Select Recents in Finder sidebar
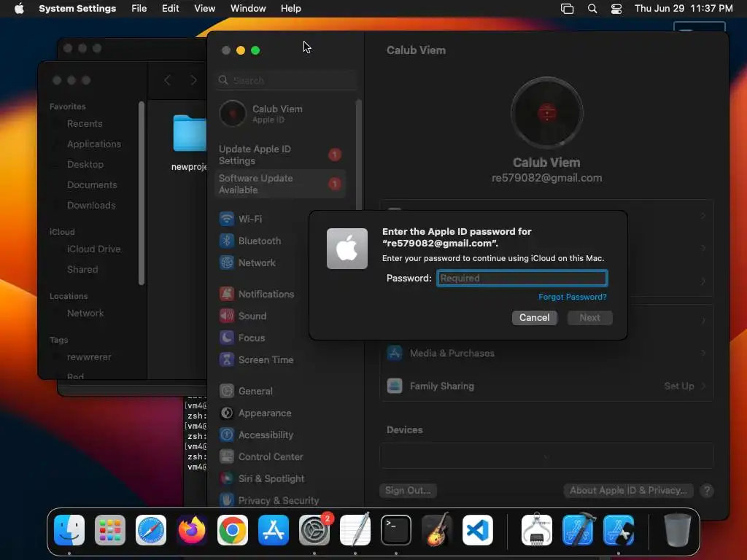 coord(85,124)
